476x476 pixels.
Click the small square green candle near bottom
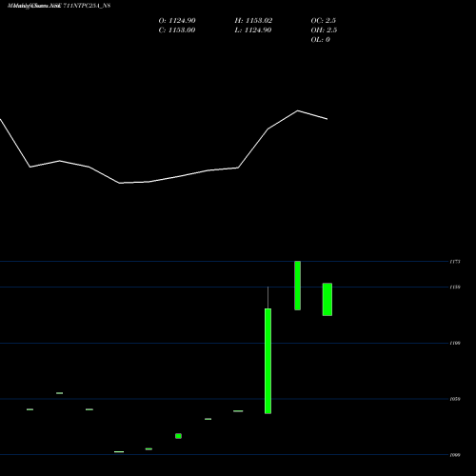[x=178, y=436]
